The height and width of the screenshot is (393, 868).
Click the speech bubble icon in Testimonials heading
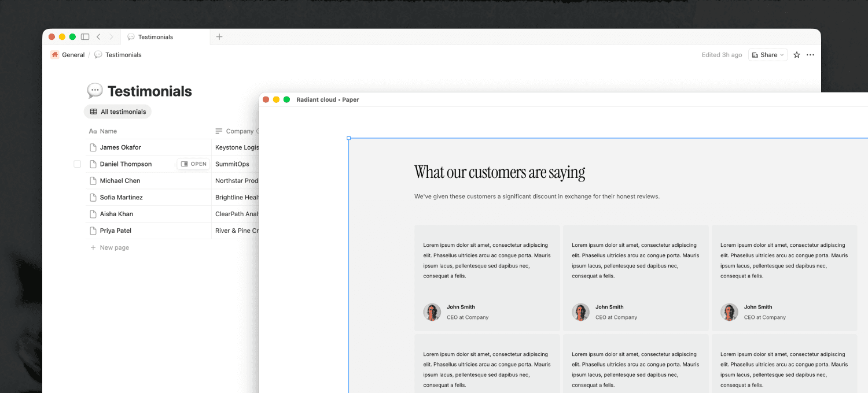(95, 91)
